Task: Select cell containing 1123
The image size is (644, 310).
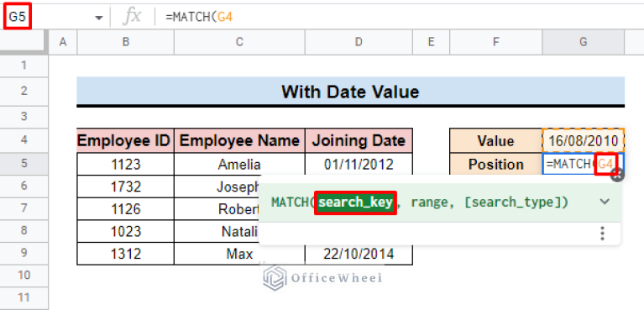Action: pyautogui.click(x=125, y=164)
